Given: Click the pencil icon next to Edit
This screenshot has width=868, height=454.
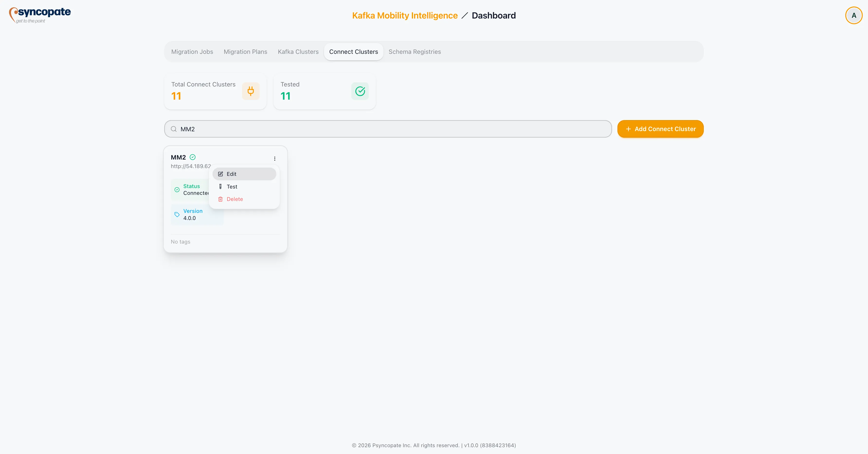Looking at the screenshot, I should click(221, 174).
